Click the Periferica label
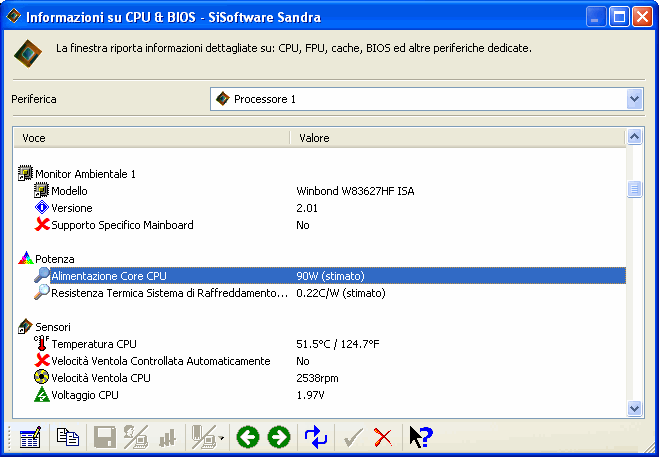Screen dimensions: 659x457 coord(34,99)
